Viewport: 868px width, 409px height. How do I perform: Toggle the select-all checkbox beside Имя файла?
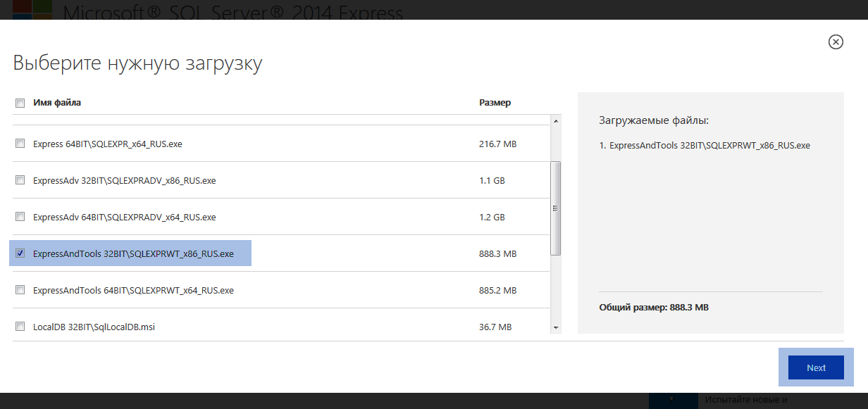20,103
